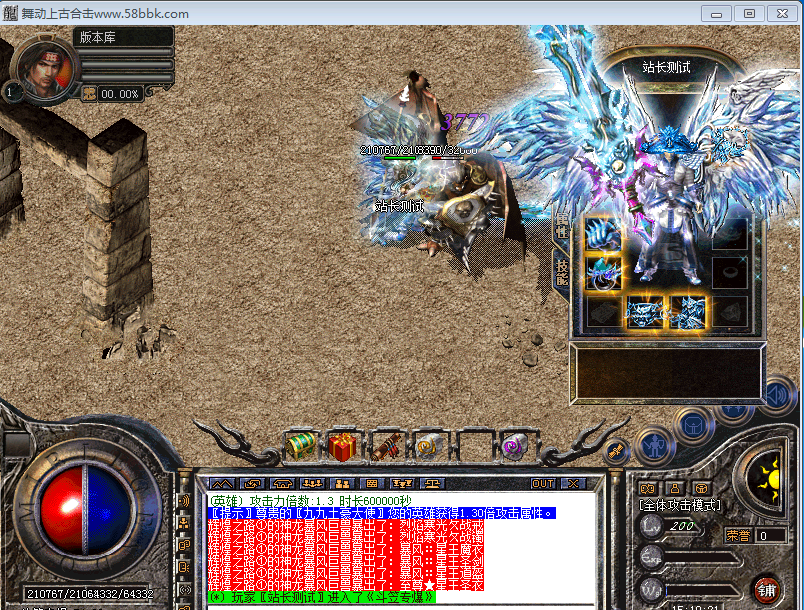Click the 站长测试 name in equipment panel
Viewport: 804px width, 610px height.
(666, 67)
